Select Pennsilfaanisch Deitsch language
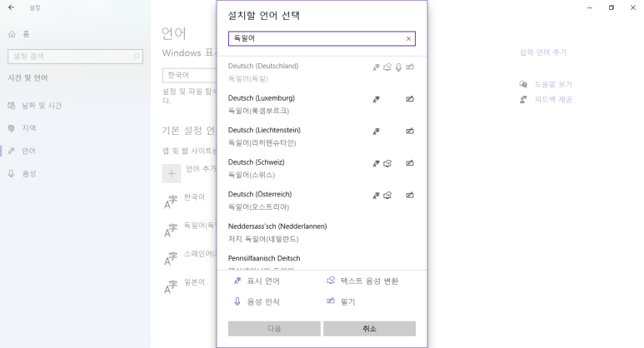Viewport: 644px width, 348px height. (x=322, y=260)
